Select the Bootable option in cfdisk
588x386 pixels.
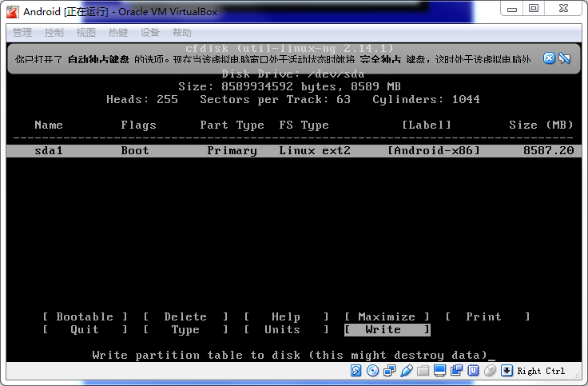click(x=85, y=317)
